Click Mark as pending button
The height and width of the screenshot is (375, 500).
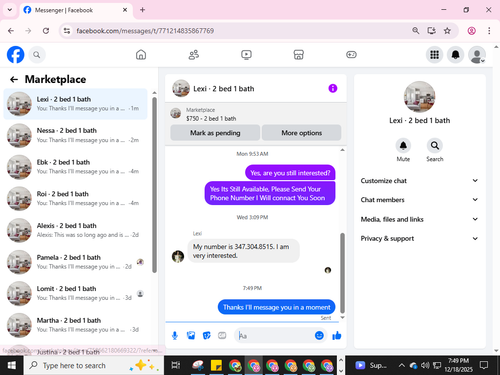coord(215,133)
